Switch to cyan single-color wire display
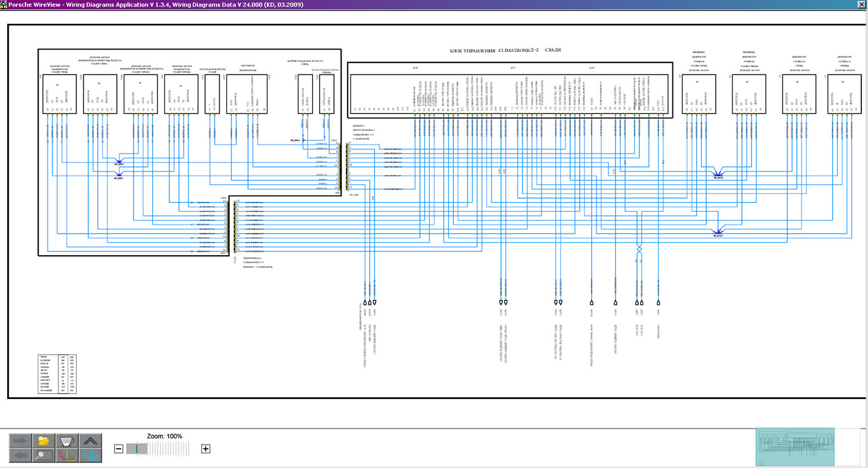 point(90,455)
